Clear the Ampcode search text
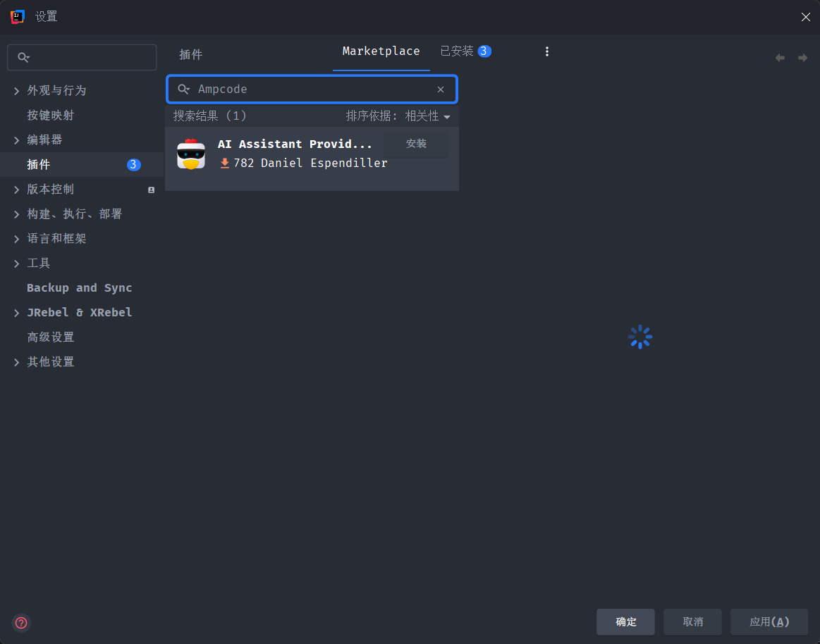The image size is (820, 644). click(441, 89)
